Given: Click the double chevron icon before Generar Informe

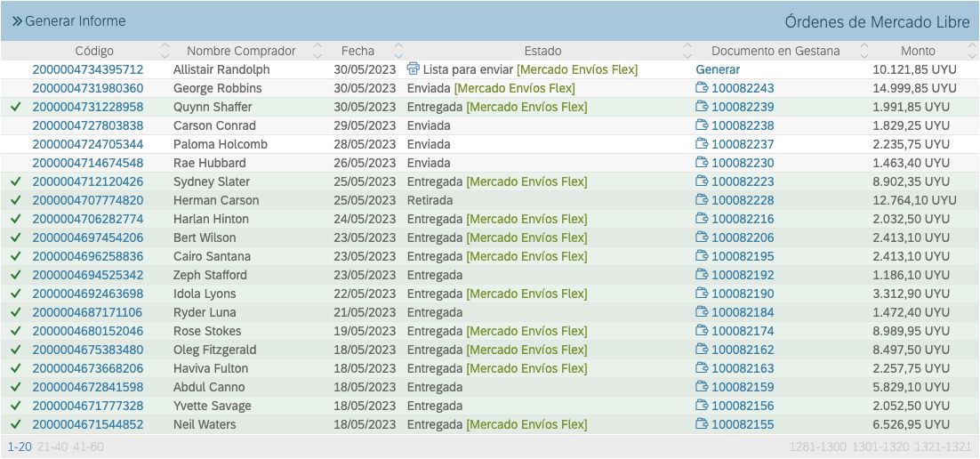Looking at the screenshot, I should [16, 20].
